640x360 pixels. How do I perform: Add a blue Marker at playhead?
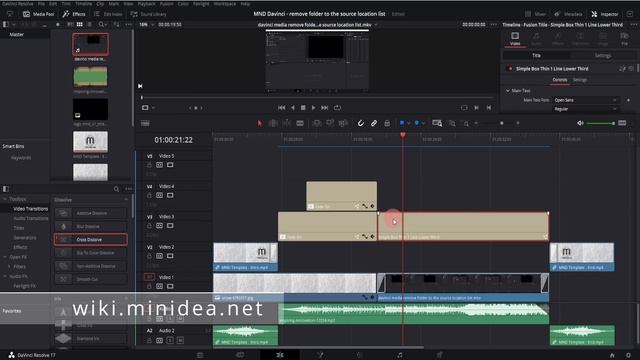[417, 123]
